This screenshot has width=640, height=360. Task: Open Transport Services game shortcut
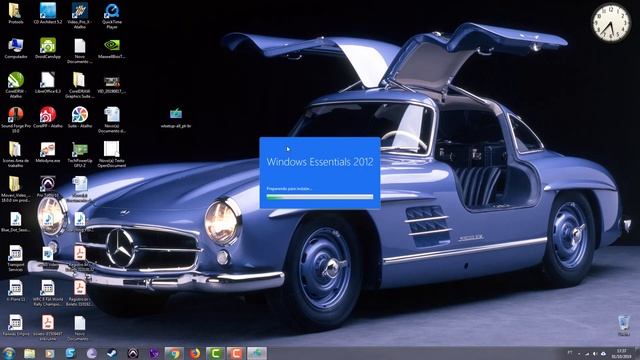16,258
